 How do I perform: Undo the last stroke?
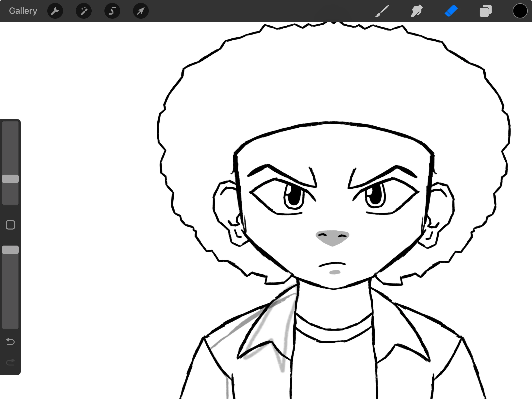pyautogui.click(x=10, y=341)
